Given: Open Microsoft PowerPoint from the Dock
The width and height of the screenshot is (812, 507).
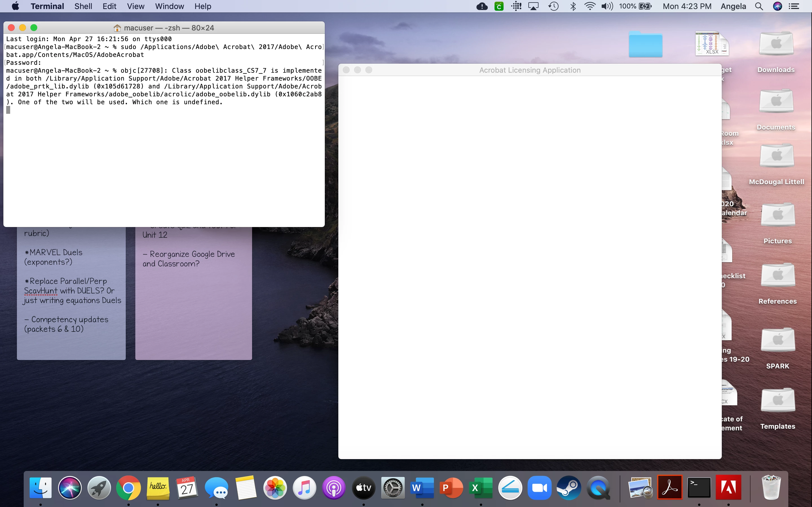Looking at the screenshot, I should 451,488.
